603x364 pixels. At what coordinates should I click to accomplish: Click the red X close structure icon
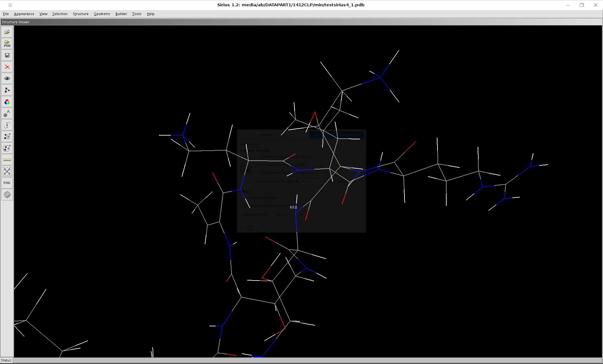coord(7,67)
